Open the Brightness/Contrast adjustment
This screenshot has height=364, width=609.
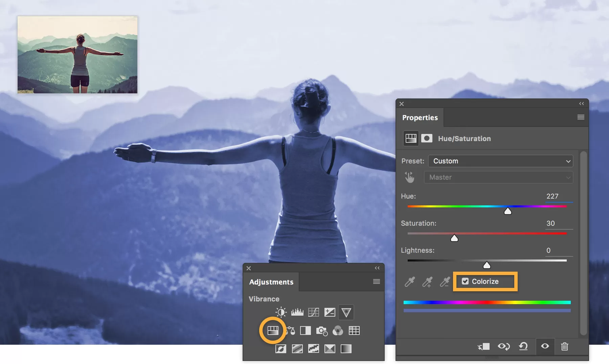[x=281, y=312]
